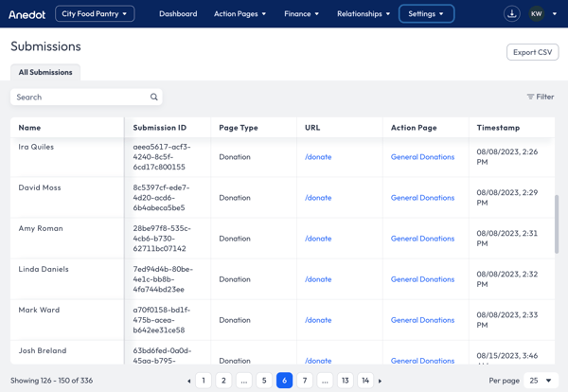568x392 pixels.
Task: Select current page 6 button
Action: tap(284, 381)
